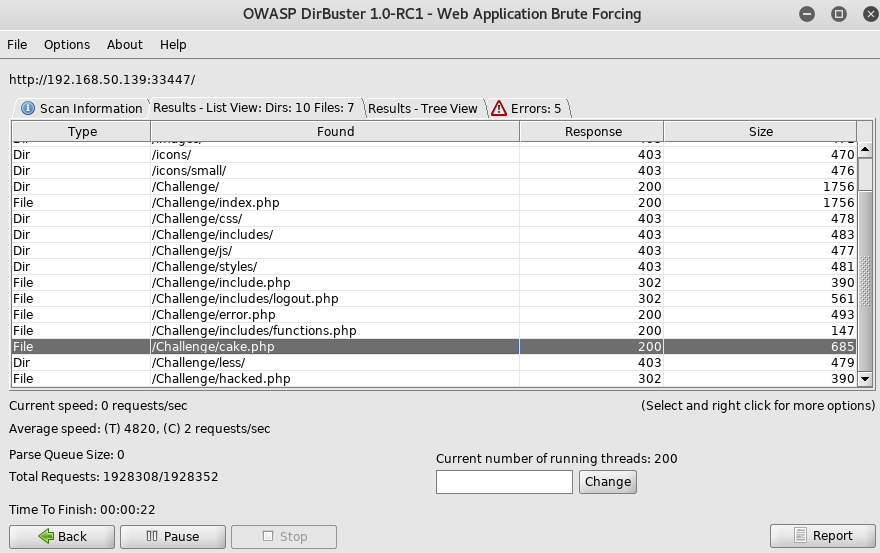Select the /icons/small/ row
The width and height of the screenshot is (880, 553).
pyautogui.click(x=434, y=171)
